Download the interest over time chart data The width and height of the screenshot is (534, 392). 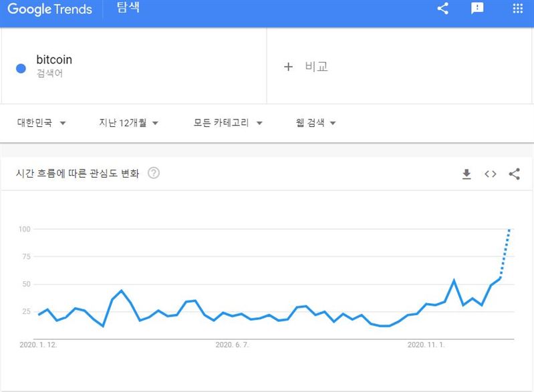[466, 174]
